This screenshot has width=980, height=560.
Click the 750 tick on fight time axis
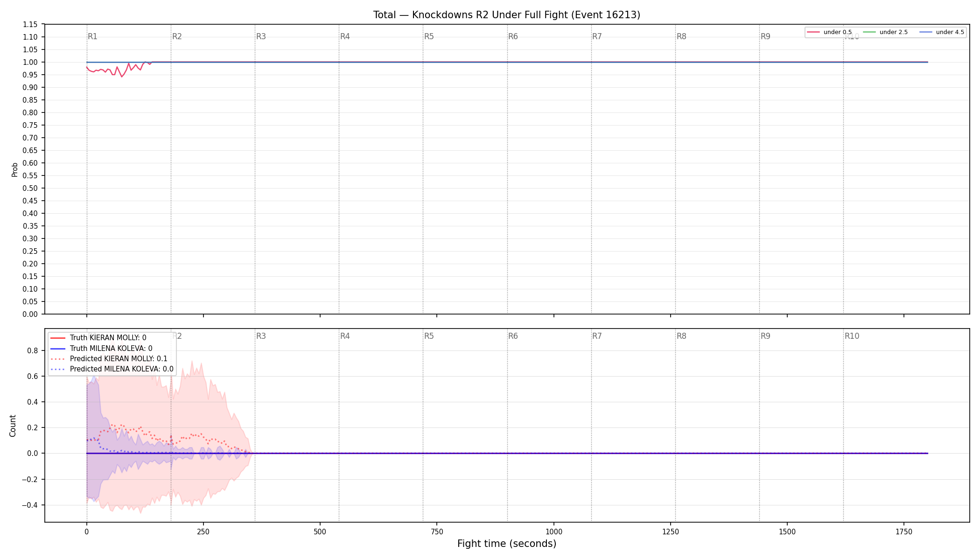pyautogui.click(x=437, y=532)
